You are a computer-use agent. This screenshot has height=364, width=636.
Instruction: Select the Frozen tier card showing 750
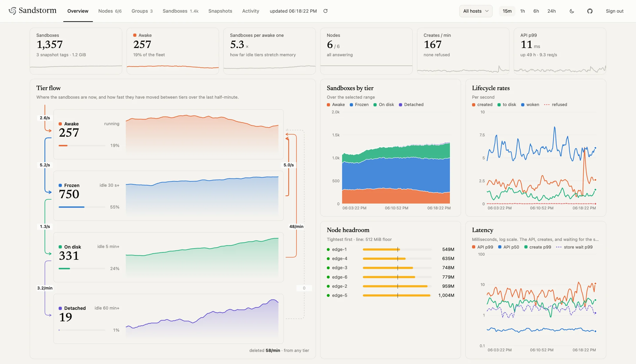pos(168,196)
